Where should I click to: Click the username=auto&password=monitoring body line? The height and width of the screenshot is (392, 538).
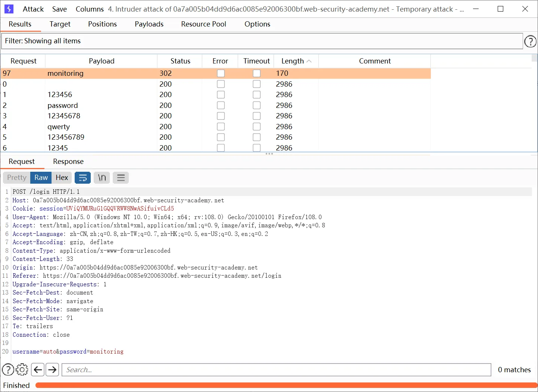[68, 352]
